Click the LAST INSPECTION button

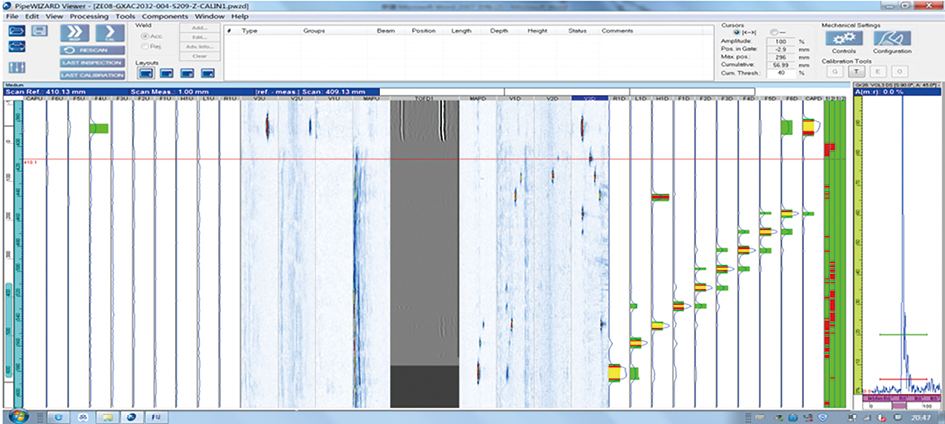(x=90, y=62)
